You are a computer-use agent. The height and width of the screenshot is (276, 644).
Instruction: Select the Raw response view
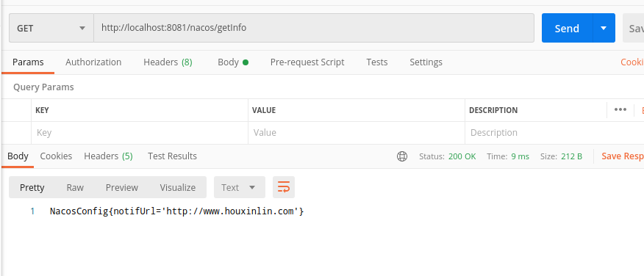[x=75, y=187]
